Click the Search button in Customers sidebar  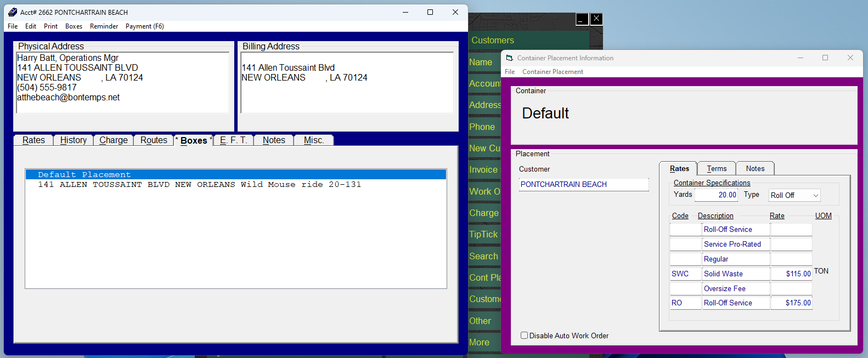pos(484,256)
